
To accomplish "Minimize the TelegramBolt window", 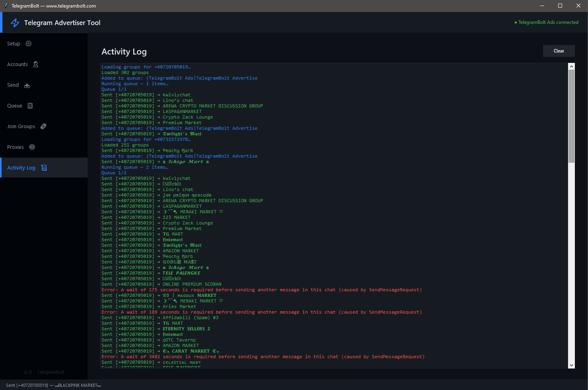I will pos(542,6).
